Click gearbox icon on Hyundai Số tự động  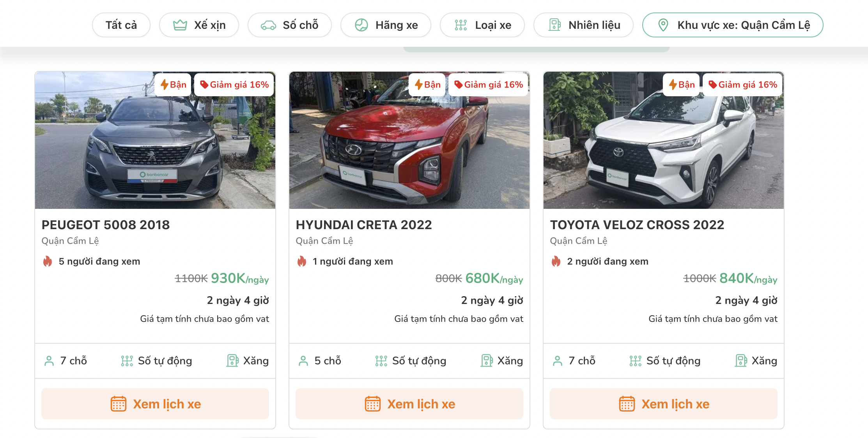tap(381, 361)
